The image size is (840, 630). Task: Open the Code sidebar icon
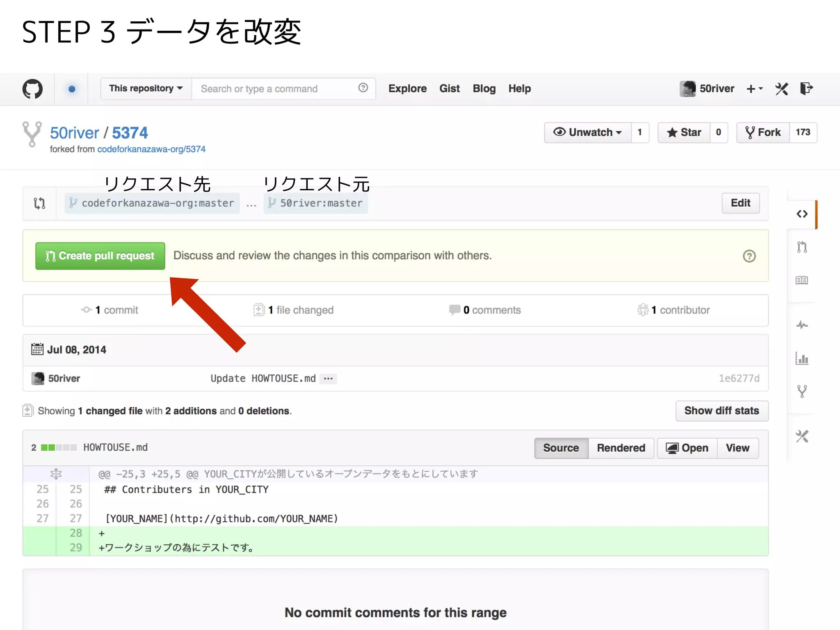802,214
